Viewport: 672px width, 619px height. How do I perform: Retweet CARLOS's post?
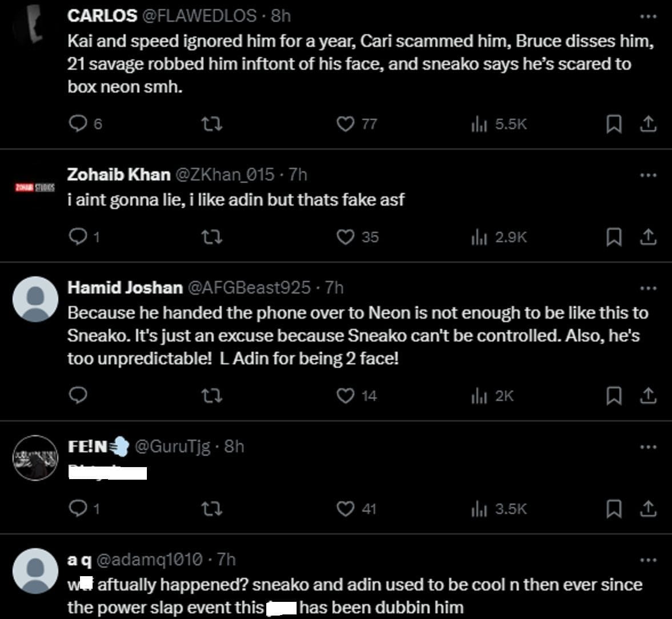click(213, 124)
